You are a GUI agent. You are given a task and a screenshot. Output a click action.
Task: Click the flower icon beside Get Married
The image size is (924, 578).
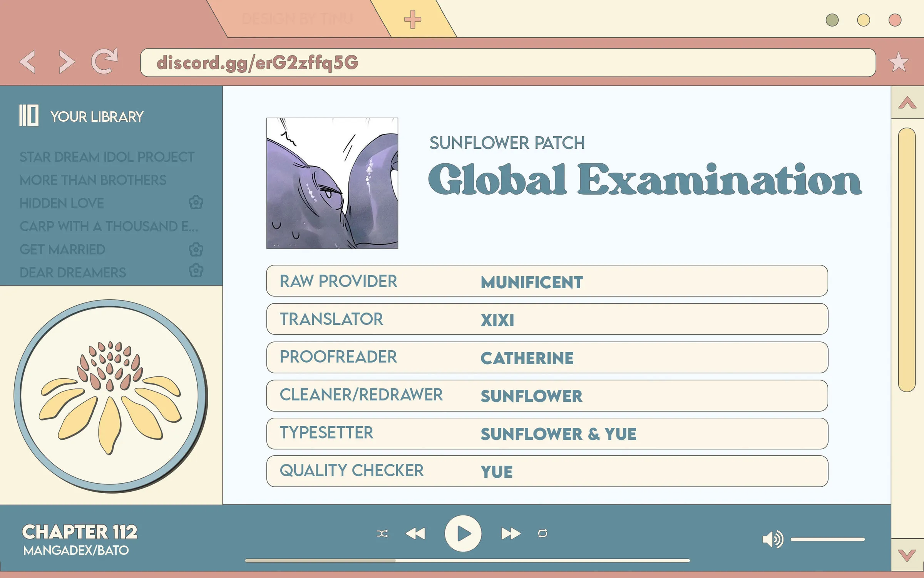point(196,249)
